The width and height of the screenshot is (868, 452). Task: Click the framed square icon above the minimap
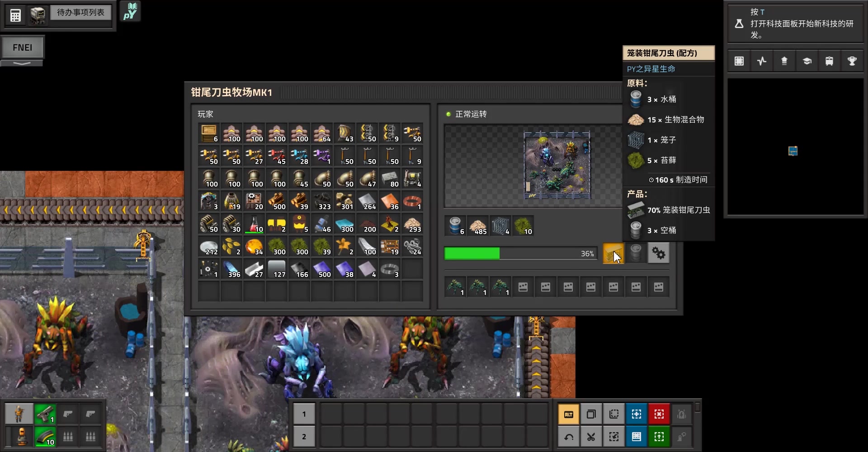coord(739,61)
